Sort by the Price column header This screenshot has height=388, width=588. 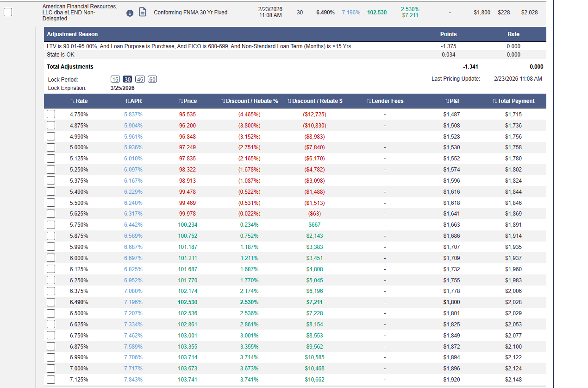[x=188, y=101]
